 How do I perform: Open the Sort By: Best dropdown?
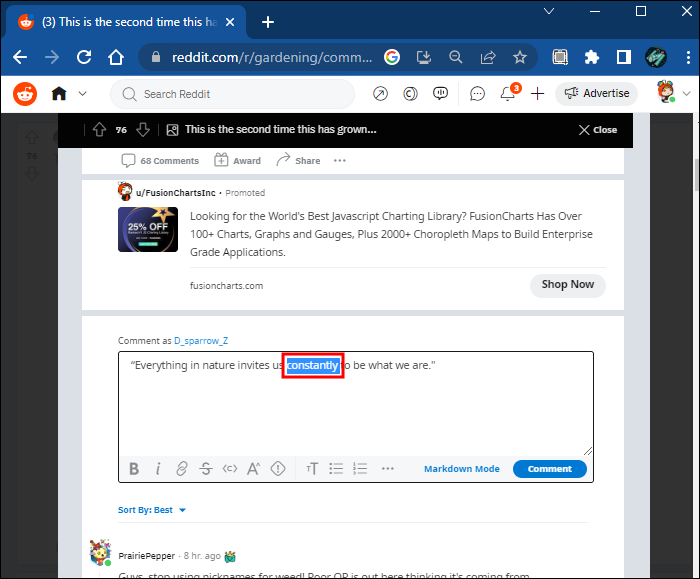pyautogui.click(x=152, y=510)
